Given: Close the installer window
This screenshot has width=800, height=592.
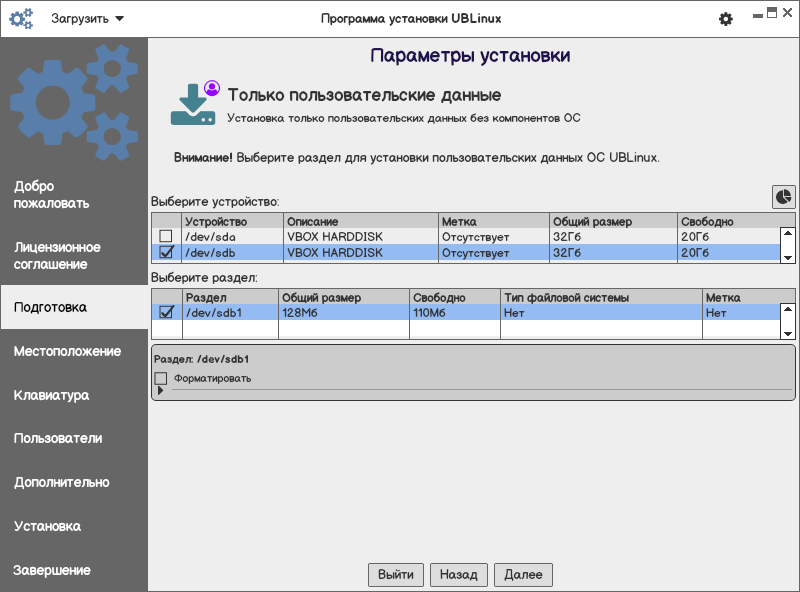Looking at the screenshot, I should (x=787, y=13).
